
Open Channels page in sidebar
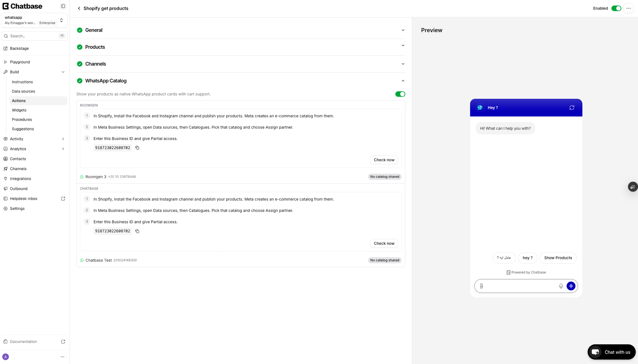[x=34, y=168]
